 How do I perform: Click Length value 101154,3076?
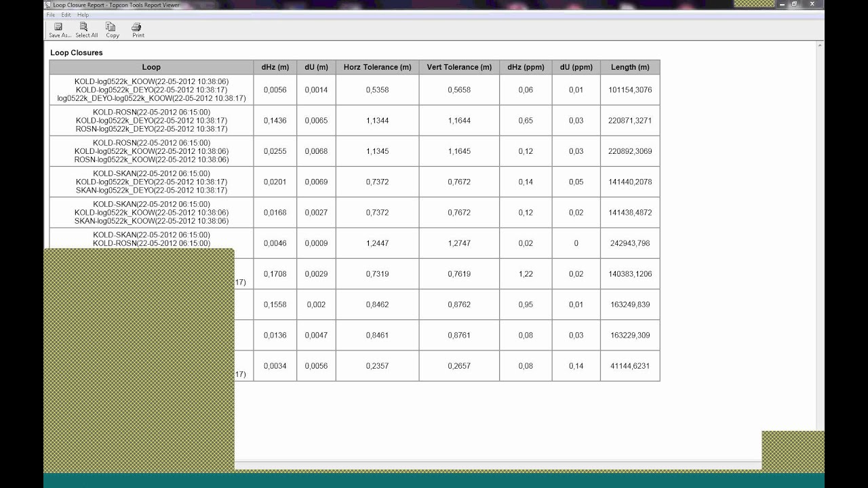click(630, 89)
